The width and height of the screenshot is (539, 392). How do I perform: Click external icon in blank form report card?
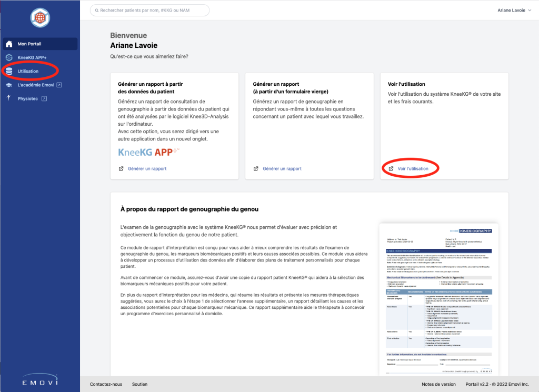[x=256, y=169]
